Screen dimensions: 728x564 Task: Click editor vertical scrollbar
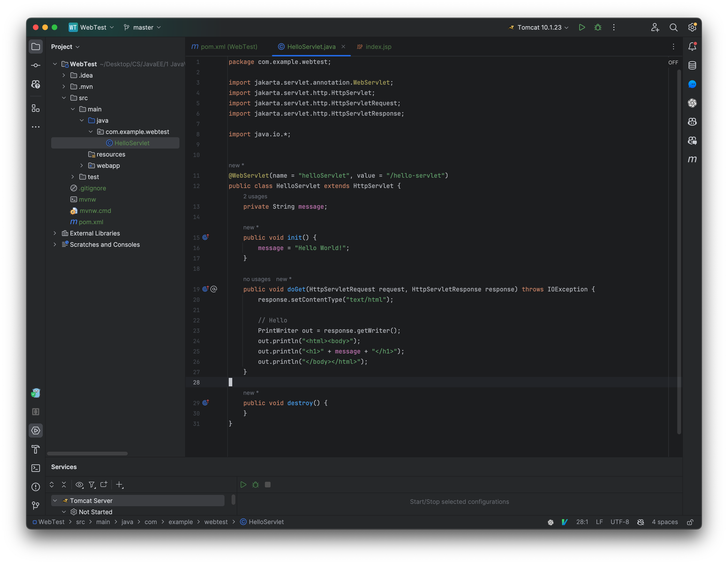(x=679, y=252)
